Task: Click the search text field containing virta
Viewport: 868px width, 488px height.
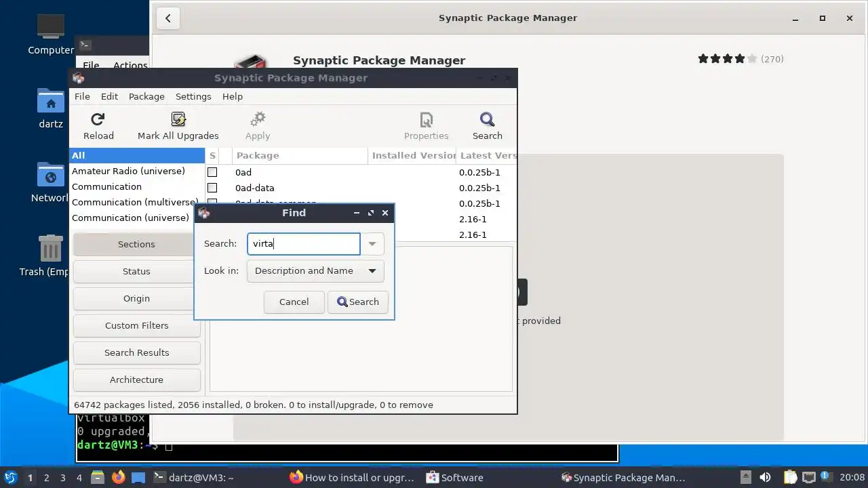Action: pos(304,244)
